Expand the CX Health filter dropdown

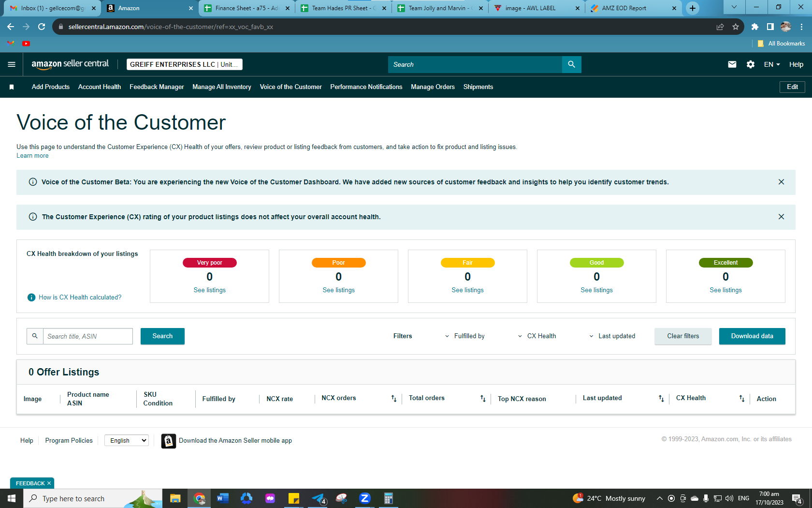[x=537, y=336]
